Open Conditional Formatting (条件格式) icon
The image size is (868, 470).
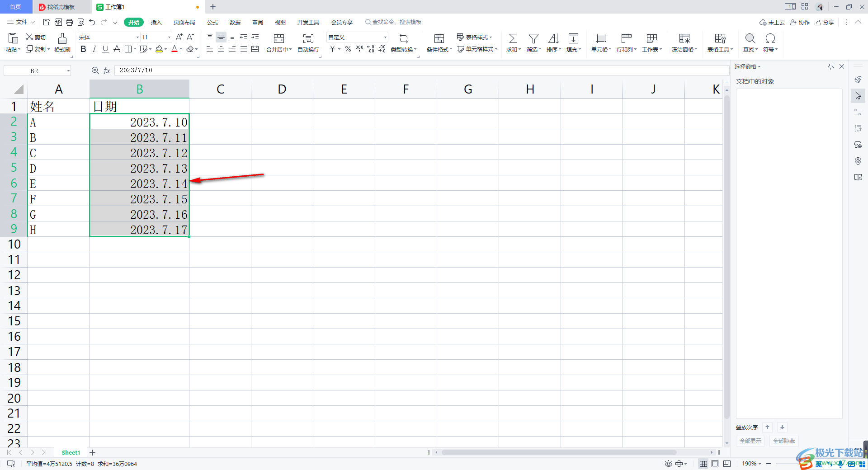tap(439, 38)
